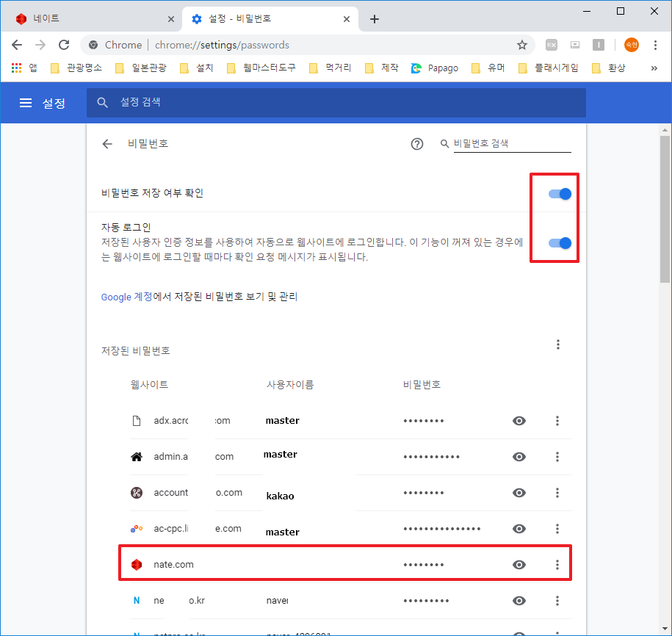Image resolution: width=672 pixels, height=636 pixels.
Task: Show password for admin.a row
Action: (x=519, y=457)
